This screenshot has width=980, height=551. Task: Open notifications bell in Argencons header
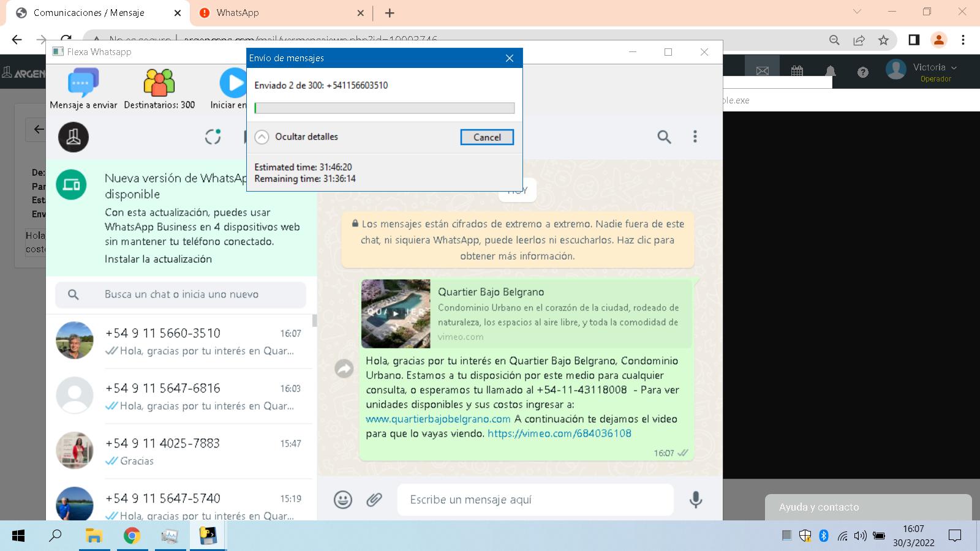(831, 72)
